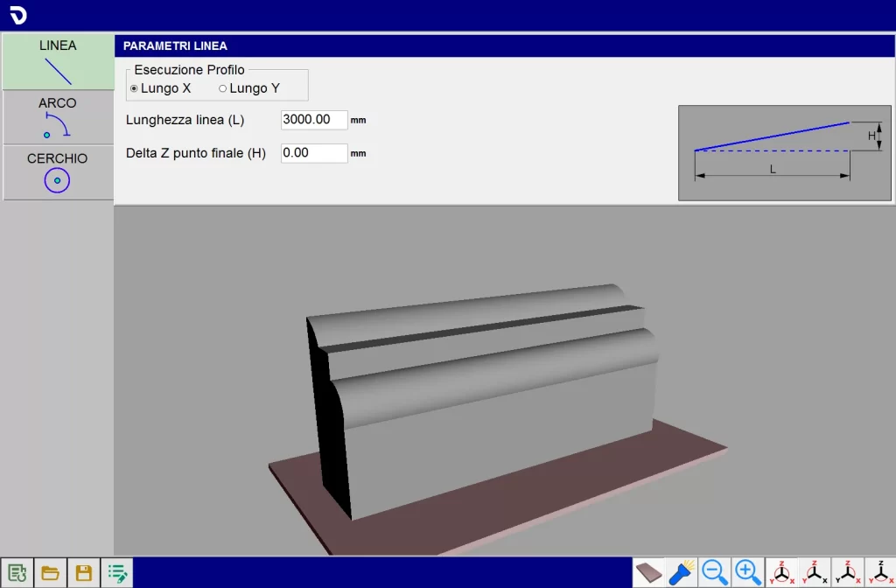Click the axis view icon with black Z
The image size is (896, 588).
point(880,572)
